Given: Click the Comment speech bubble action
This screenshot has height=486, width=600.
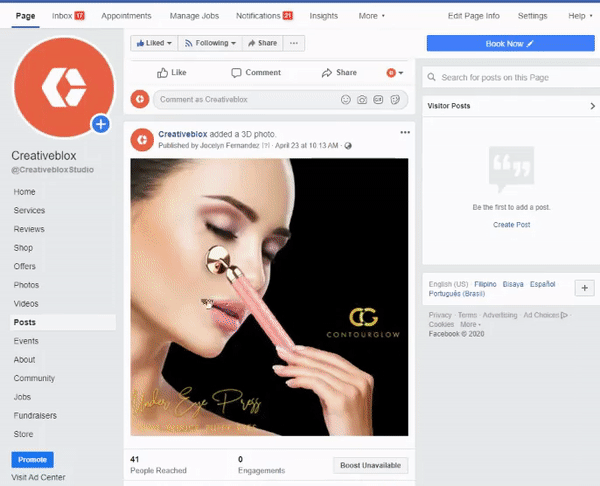Looking at the screenshot, I should coord(256,73).
